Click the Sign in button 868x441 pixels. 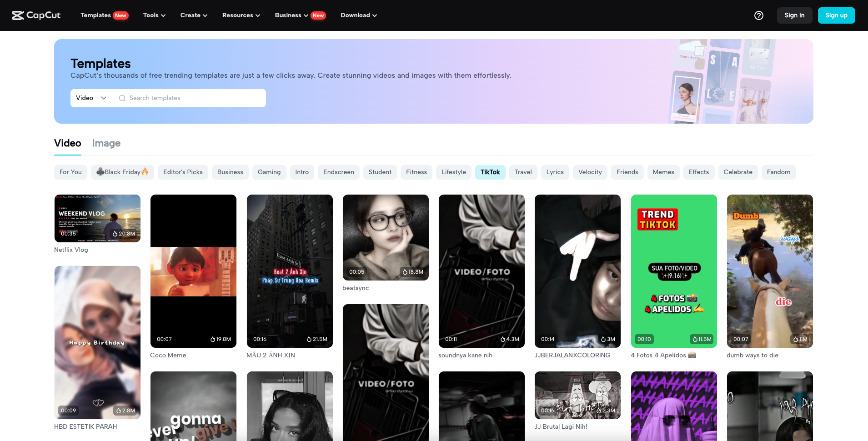click(794, 15)
